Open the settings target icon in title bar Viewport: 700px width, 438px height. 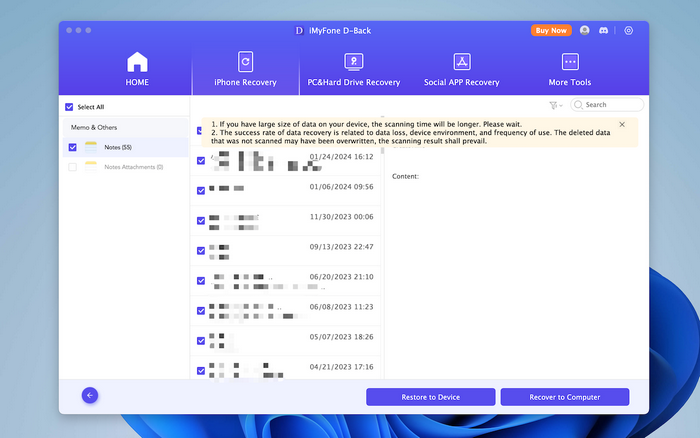pos(629,30)
